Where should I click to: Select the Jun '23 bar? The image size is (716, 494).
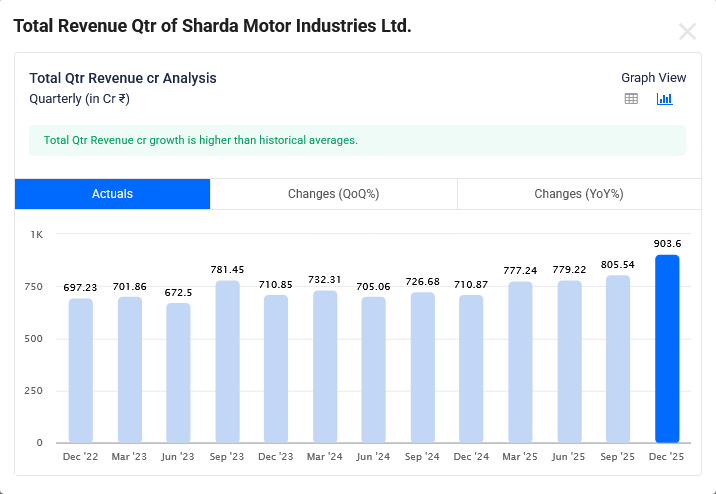178,373
